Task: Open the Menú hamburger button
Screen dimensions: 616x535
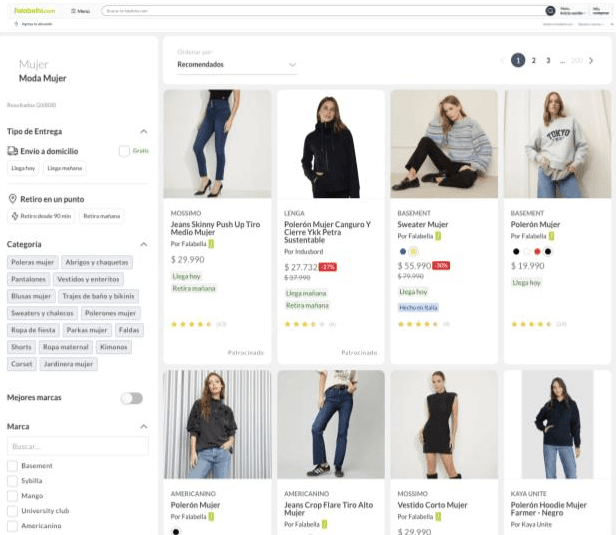Action: click(x=81, y=11)
